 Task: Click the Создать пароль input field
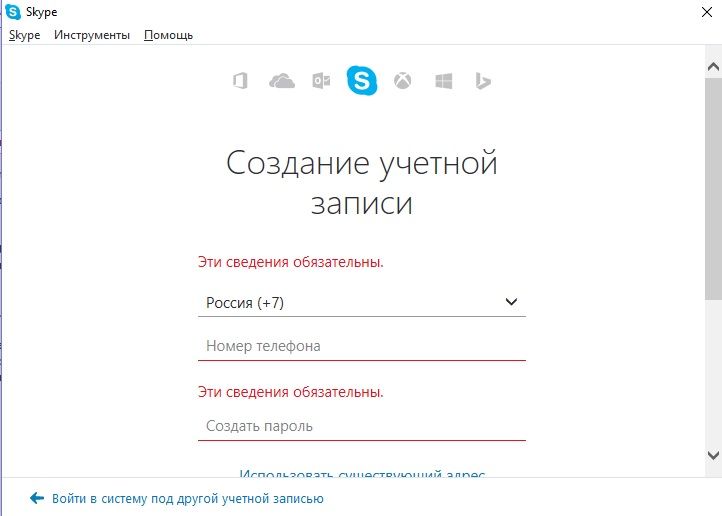[x=362, y=426]
